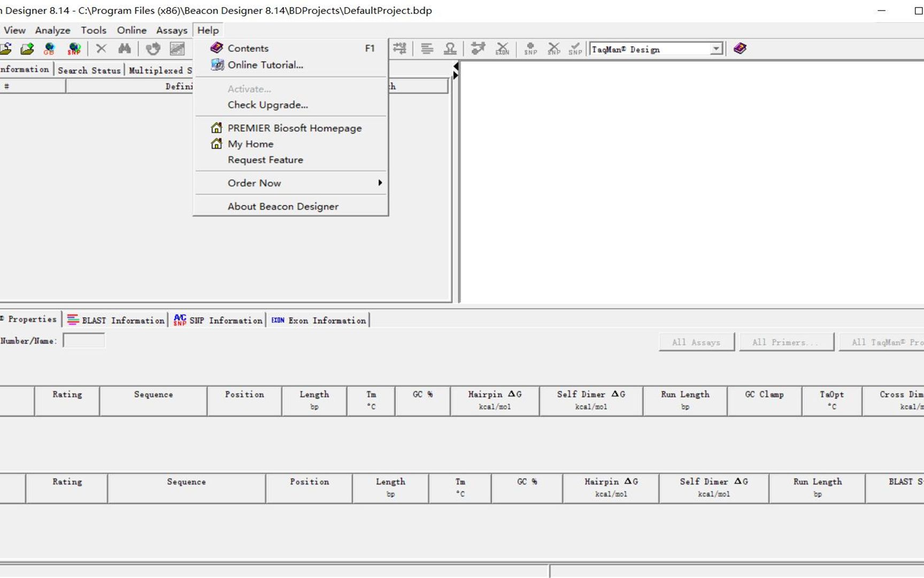Click the Help menu in the menu bar
Viewport: 924px width, 578px height.
point(208,31)
